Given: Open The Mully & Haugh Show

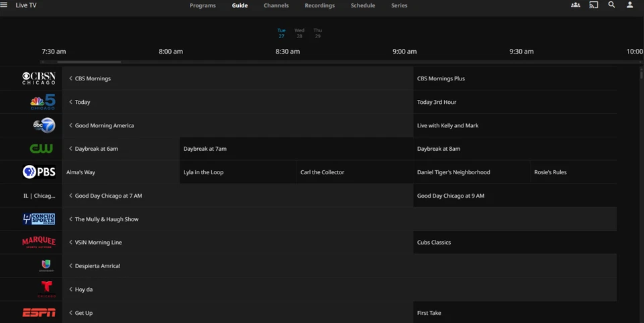Looking at the screenshot, I should 339,218.
